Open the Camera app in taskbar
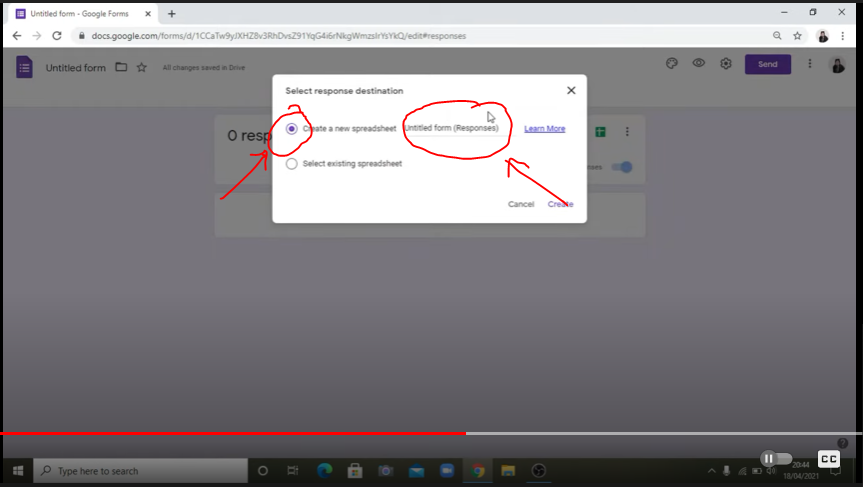Screen dimensions: 863x487 point(386,471)
